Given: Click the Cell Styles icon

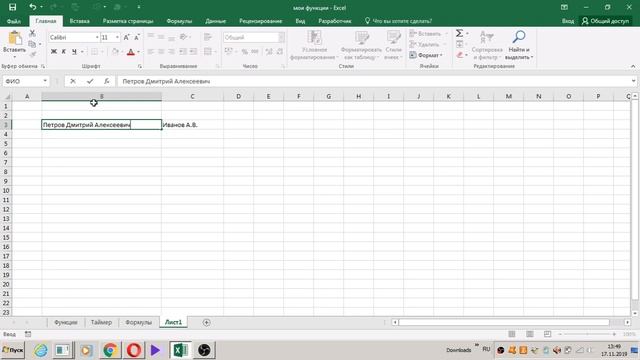Looking at the screenshot, I should coord(393,38).
